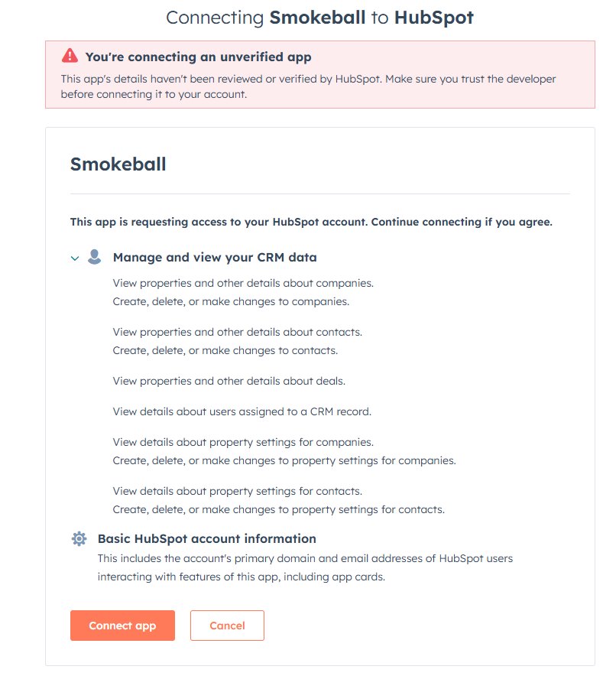Screen dimensions: 616x676
Task: Click the Smokeball app name heading
Action: (x=118, y=164)
